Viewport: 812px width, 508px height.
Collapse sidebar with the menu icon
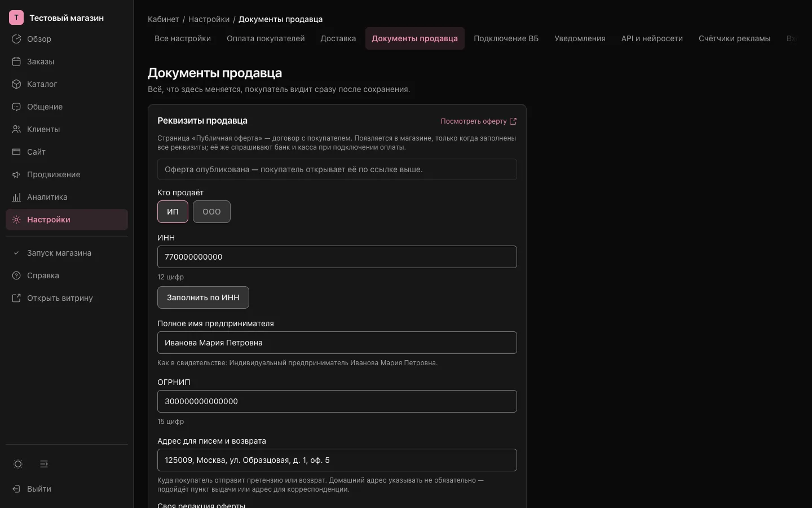[44, 464]
